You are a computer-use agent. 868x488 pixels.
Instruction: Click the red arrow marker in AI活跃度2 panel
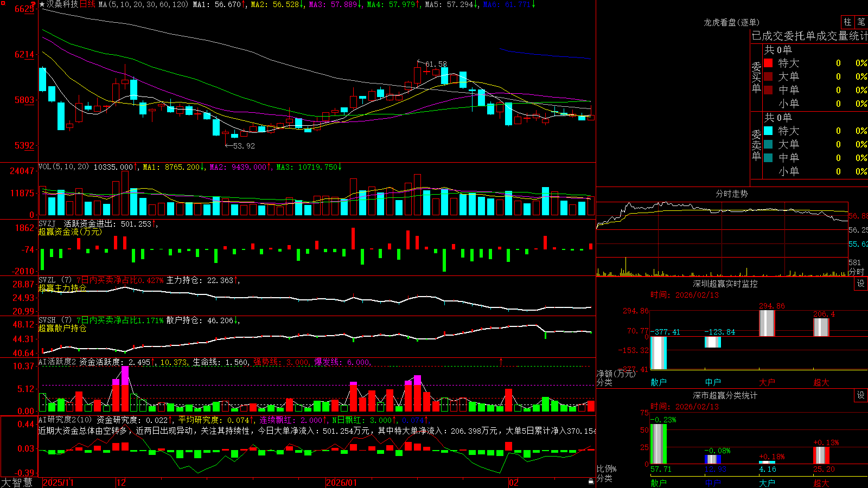[501, 361]
